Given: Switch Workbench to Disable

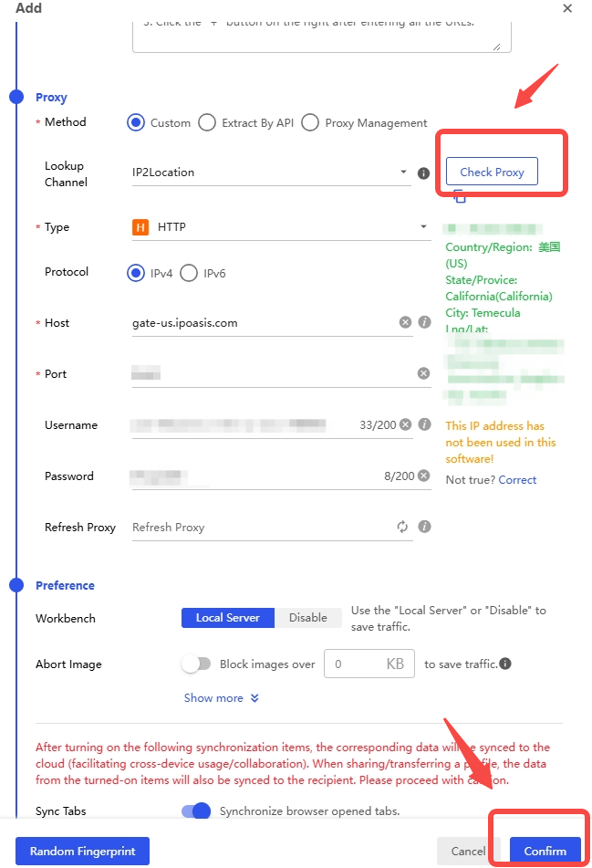Looking at the screenshot, I should point(308,618).
